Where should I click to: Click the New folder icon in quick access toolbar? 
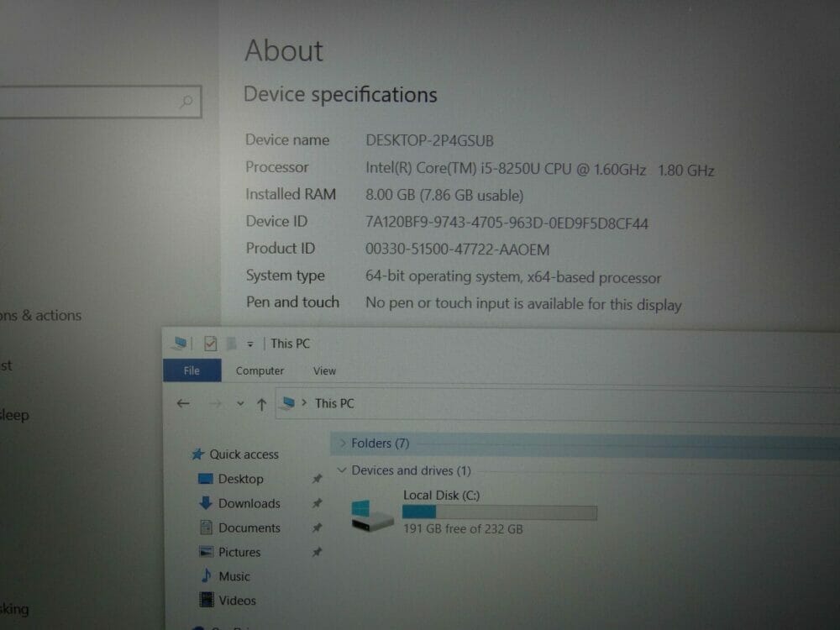point(231,344)
